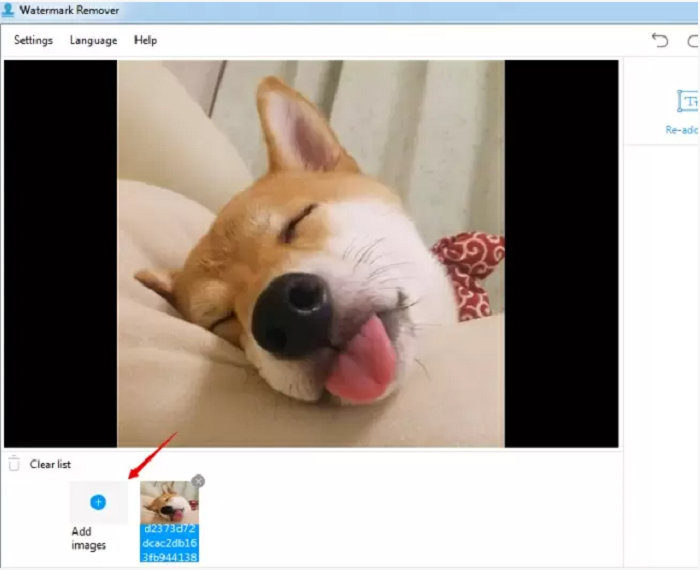Click the Clear list button
Viewport: 700px width, 570px height.
click(x=50, y=464)
